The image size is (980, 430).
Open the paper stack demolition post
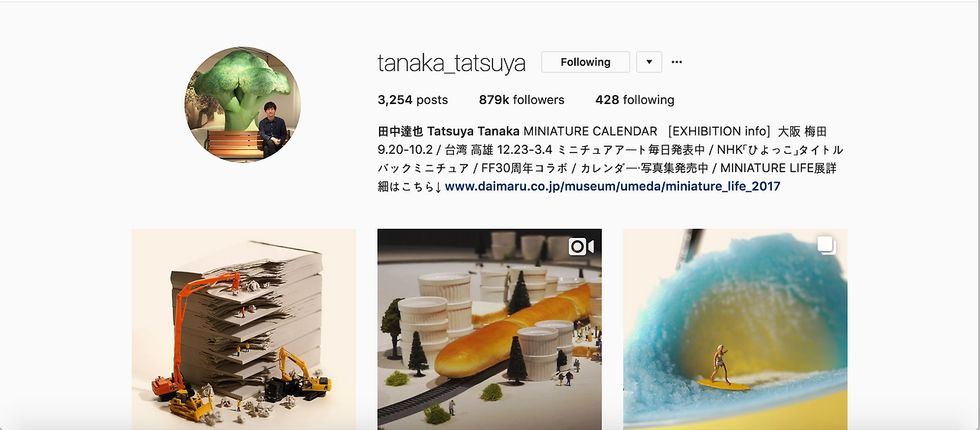coord(243,329)
